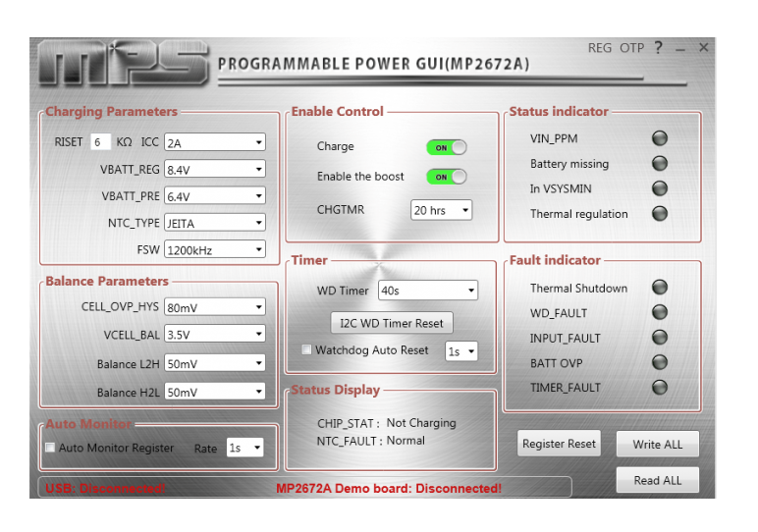Enable the Watchdog Auto Reset checkbox
The width and height of the screenshot is (758, 532).
point(306,349)
